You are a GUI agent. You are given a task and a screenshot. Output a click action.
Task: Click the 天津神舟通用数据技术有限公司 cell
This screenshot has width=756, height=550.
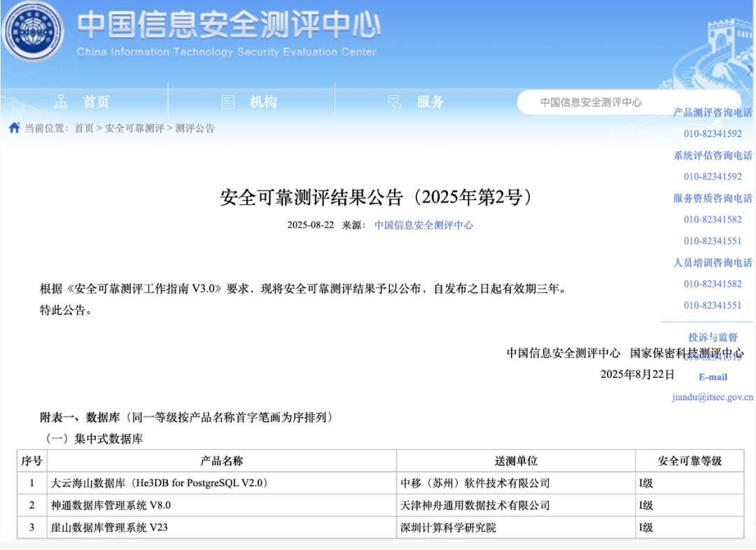coord(516,505)
